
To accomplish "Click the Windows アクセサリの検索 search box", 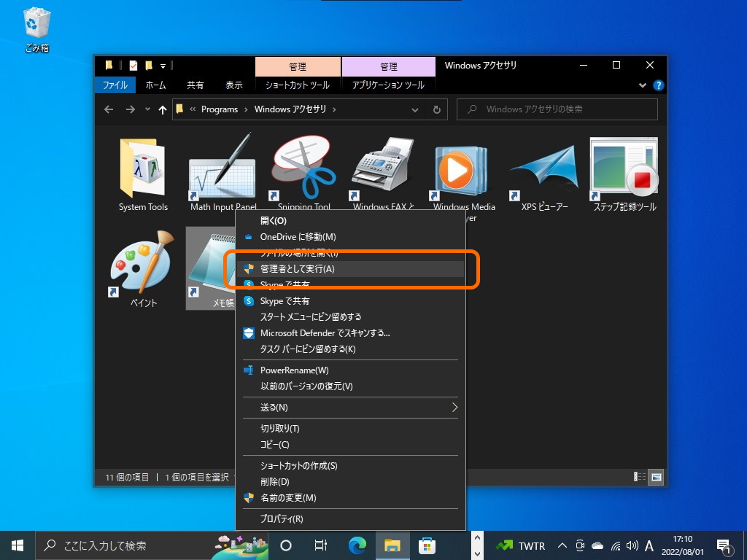I will point(557,109).
